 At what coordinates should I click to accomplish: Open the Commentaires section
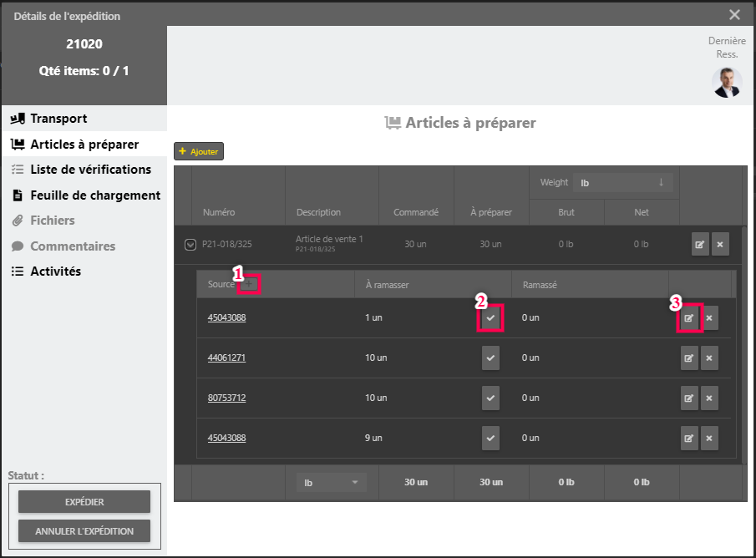(84, 246)
